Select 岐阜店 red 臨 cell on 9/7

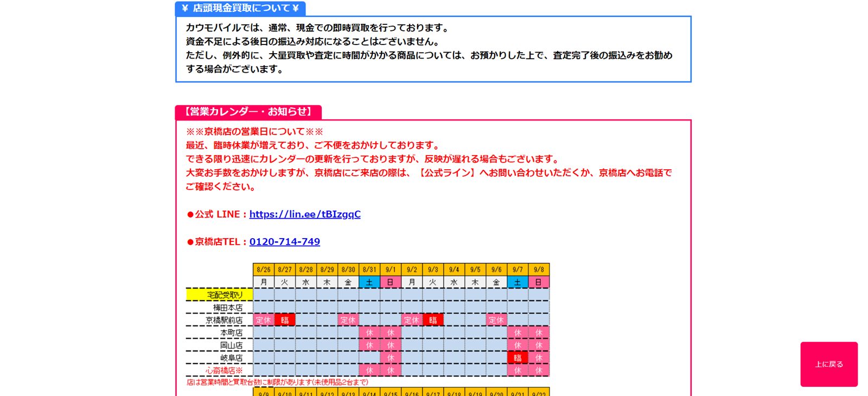coord(518,357)
